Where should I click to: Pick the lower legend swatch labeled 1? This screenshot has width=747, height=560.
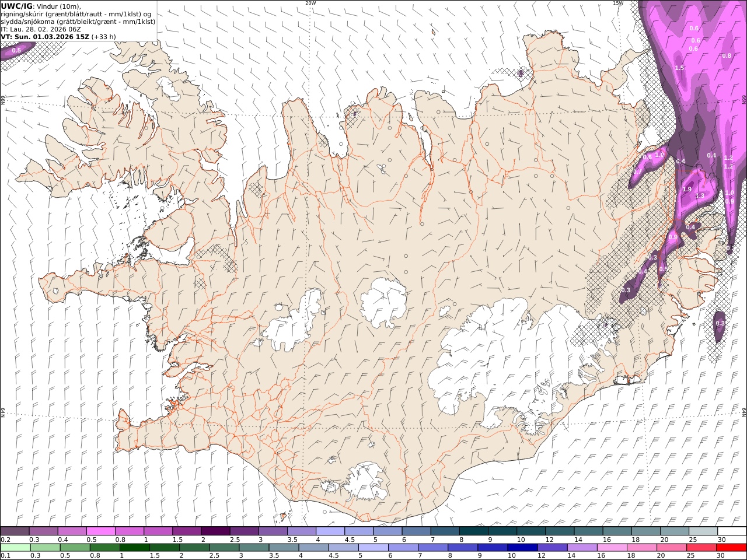point(134,548)
